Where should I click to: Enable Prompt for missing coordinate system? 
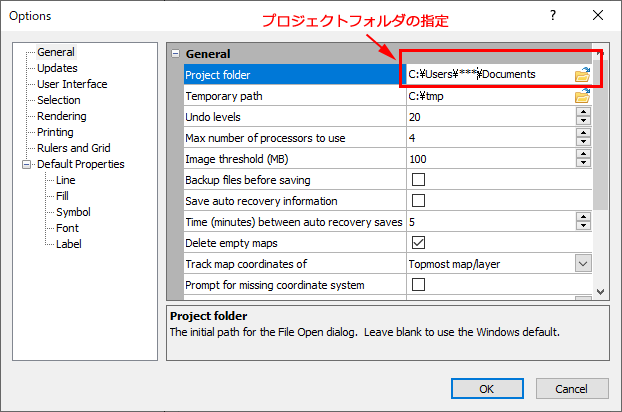(418, 285)
